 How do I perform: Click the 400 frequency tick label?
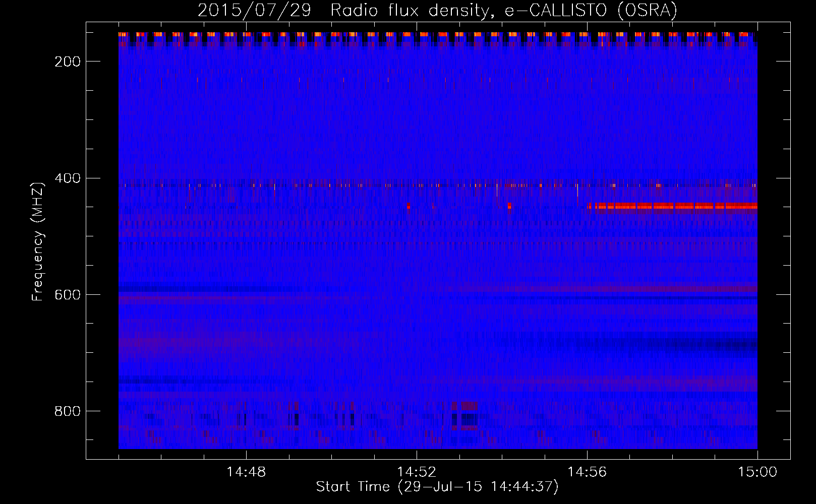(x=67, y=178)
